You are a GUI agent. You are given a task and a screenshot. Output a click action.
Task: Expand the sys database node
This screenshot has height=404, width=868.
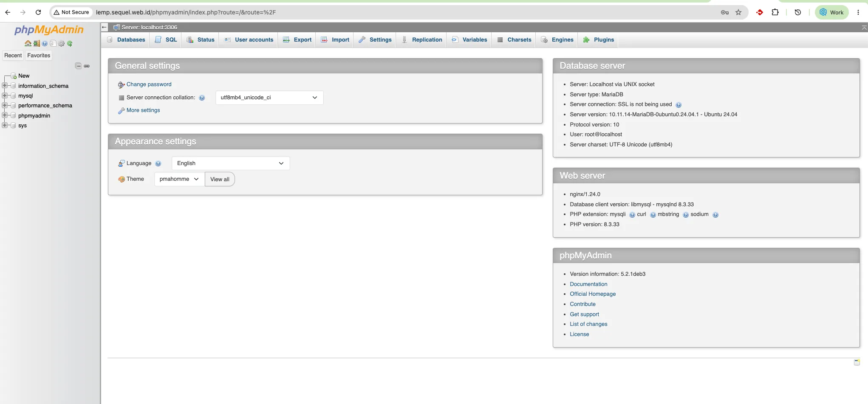(5, 125)
